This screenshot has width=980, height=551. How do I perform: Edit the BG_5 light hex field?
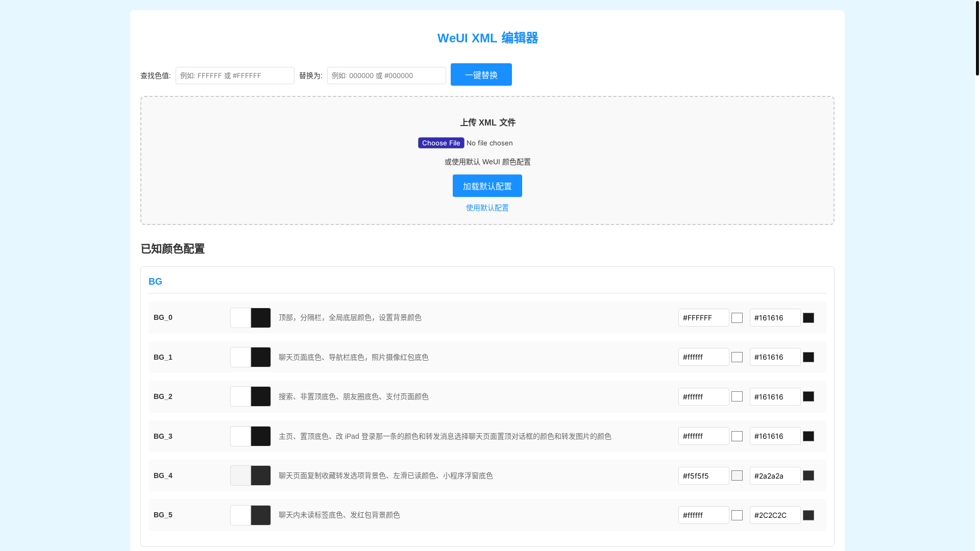pyautogui.click(x=704, y=515)
